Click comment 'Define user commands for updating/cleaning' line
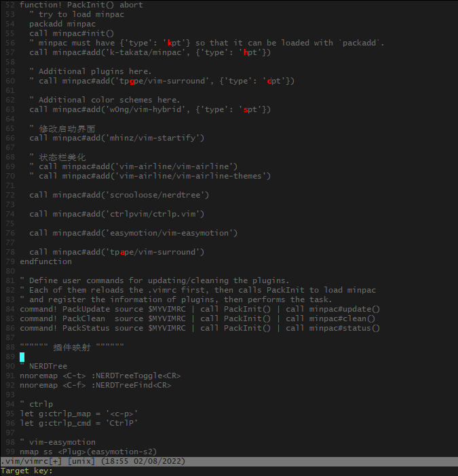 click(155, 281)
